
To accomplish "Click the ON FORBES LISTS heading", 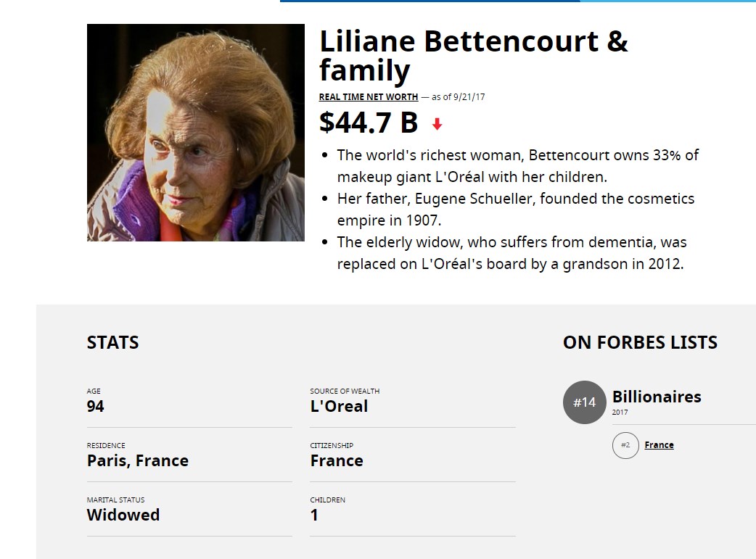I will (x=641, y=343).
